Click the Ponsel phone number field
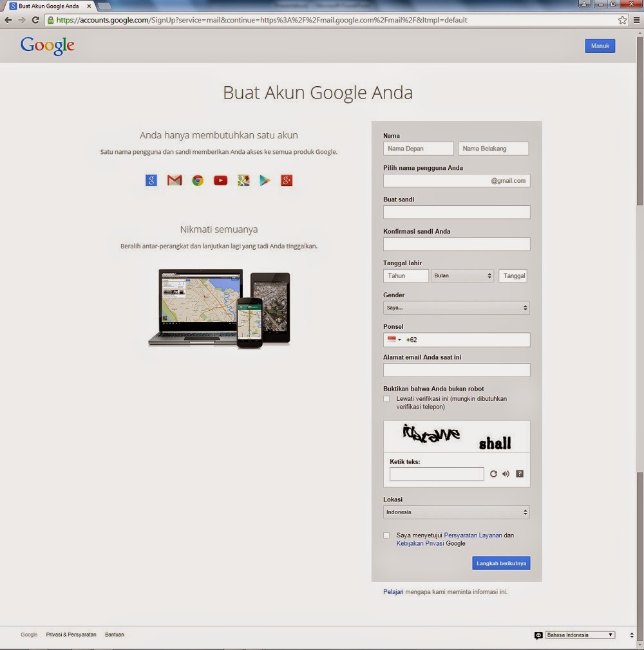The image size is (644, 650). (457, 340)
